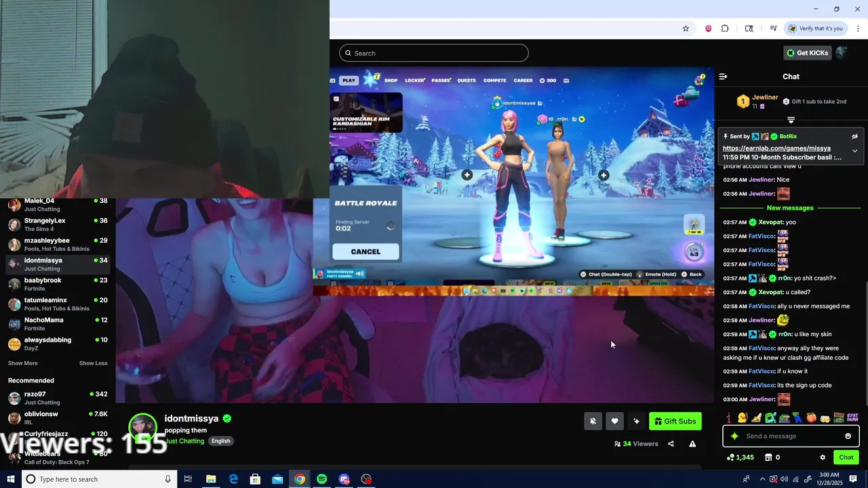The width and height of the screenshot is (868, 488).
Task: Click the 1,345 channel points balance
Action: (x=740, y=457)
